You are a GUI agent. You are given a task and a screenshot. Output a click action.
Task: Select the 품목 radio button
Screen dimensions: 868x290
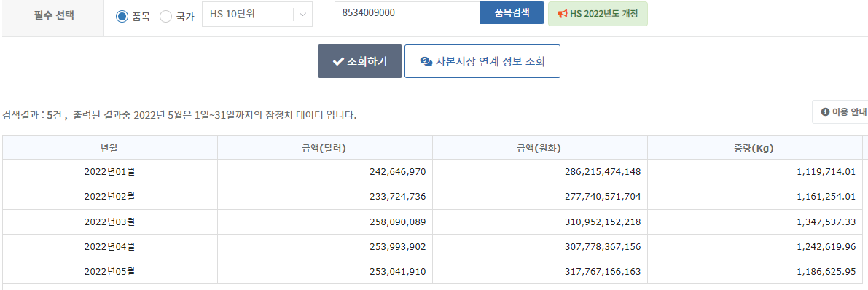122,17
